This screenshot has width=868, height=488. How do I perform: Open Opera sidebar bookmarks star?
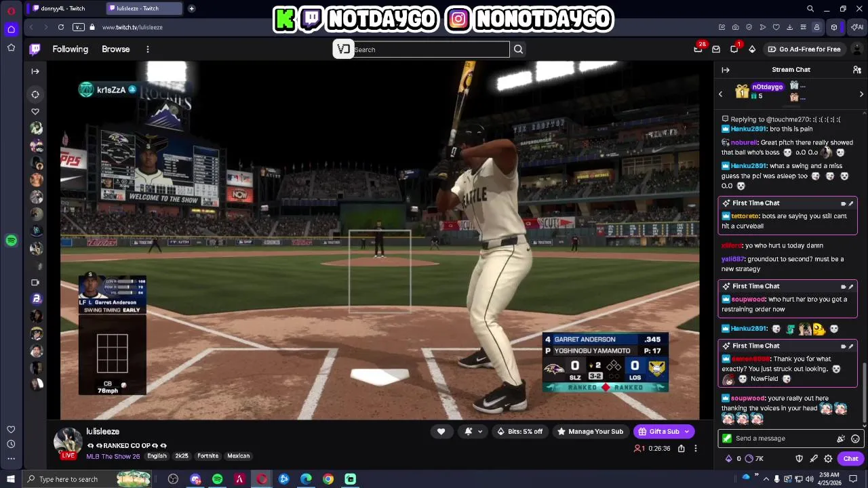(11, 47)
